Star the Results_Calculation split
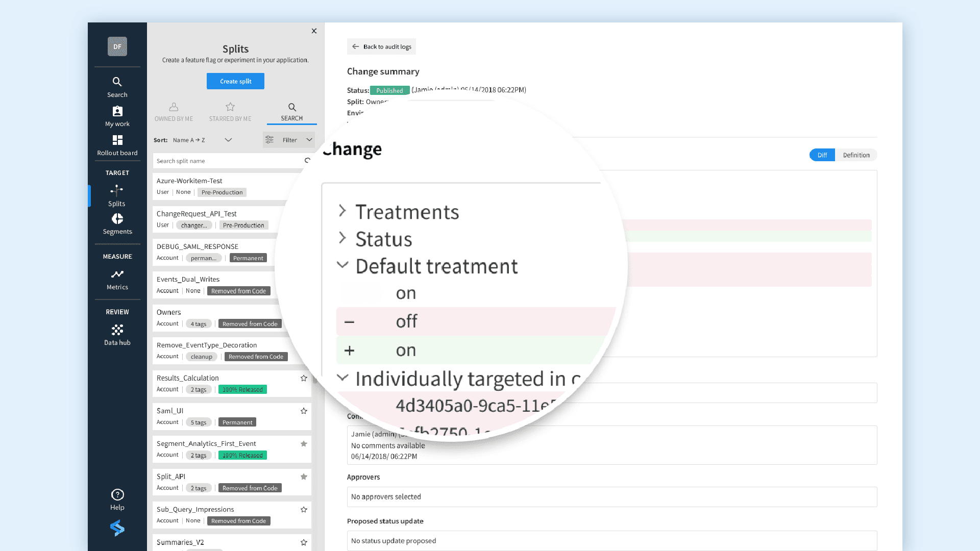980x551 pixels. click(304, 378)
